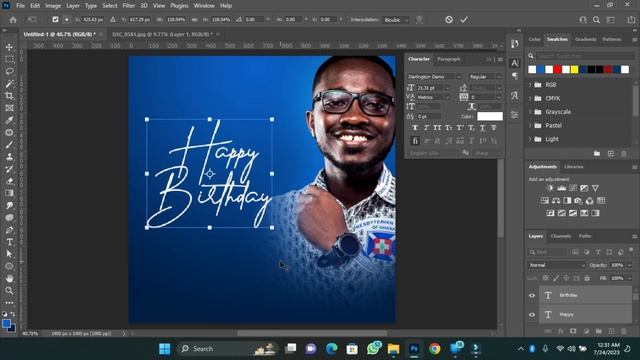Viewport: 640px width, 360px height.
Task: Select the Happy layer name
Action: pyautogui.click(x=566, y=315)
